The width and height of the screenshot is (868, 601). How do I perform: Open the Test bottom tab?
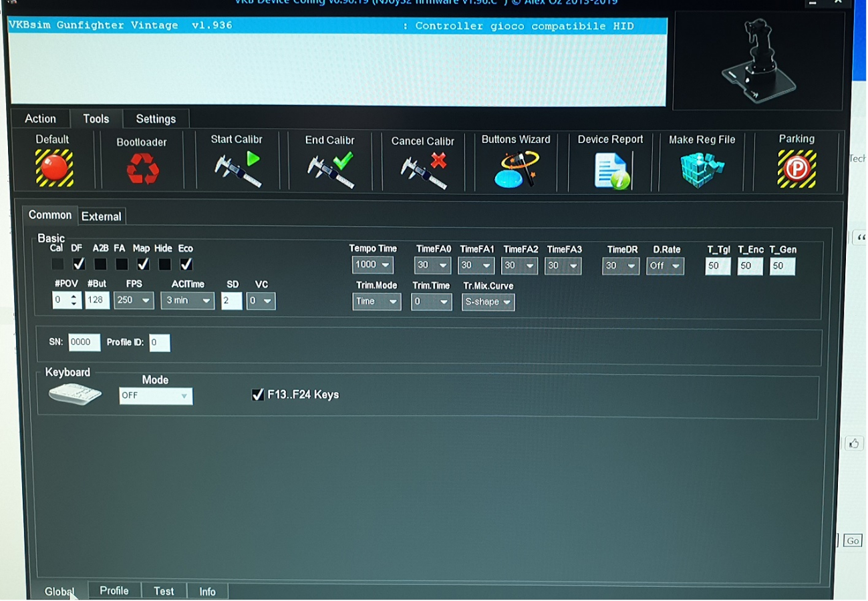coord(164,592)
